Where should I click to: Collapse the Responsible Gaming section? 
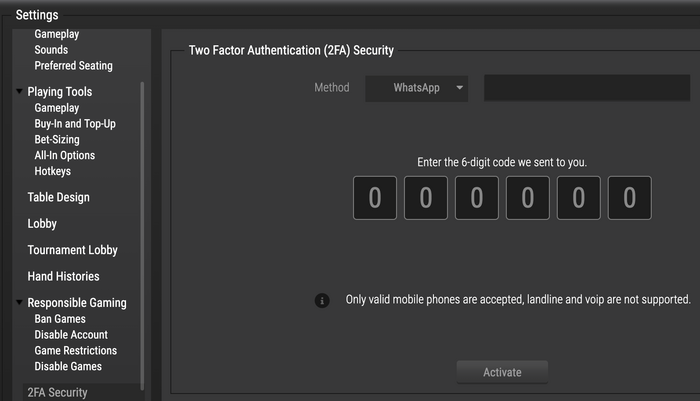19,302
